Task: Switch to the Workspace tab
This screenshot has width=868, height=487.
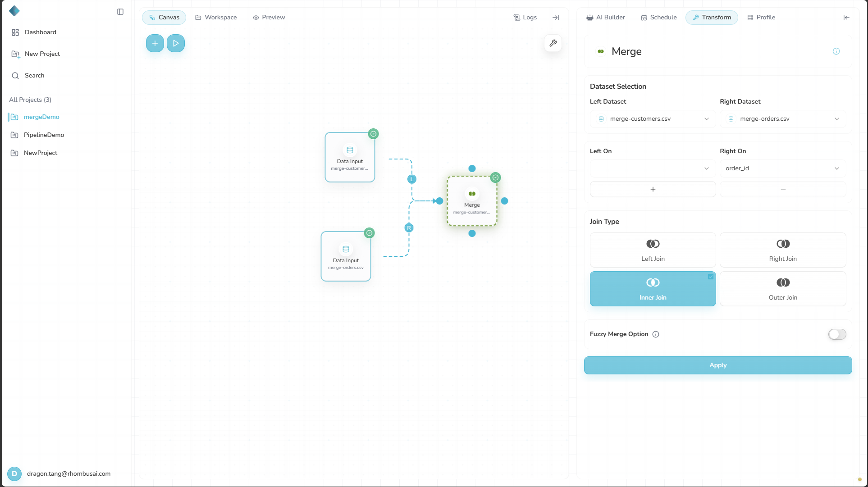Action: click(216, 18)
